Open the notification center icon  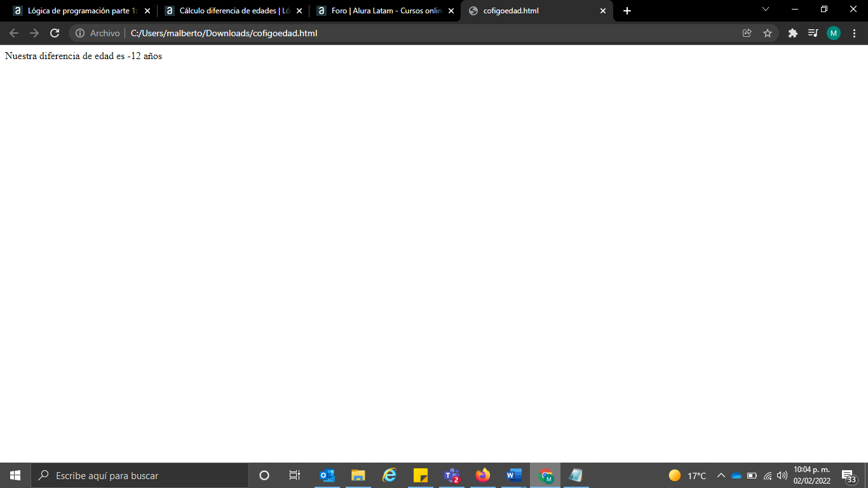point(849,475)
